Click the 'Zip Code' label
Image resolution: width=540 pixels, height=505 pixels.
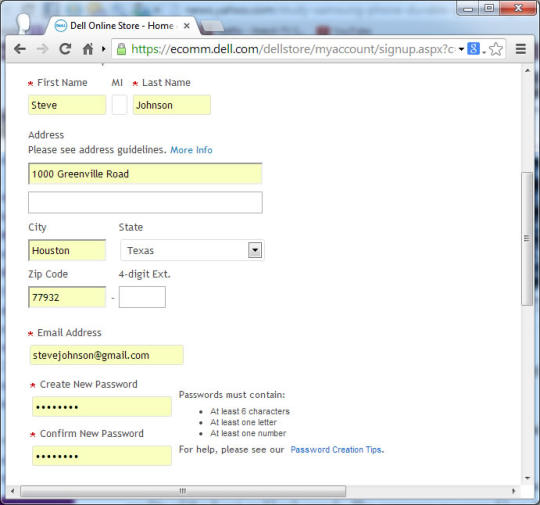48,274
